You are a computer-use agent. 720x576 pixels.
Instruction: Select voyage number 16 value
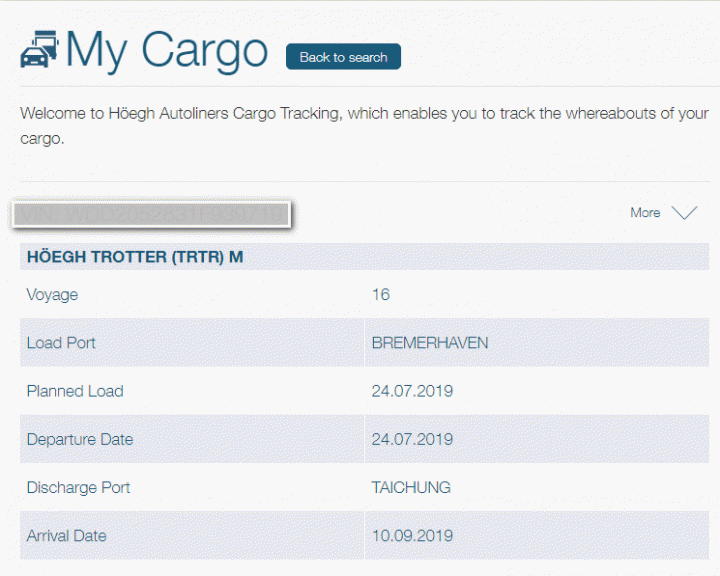[380, 295]
